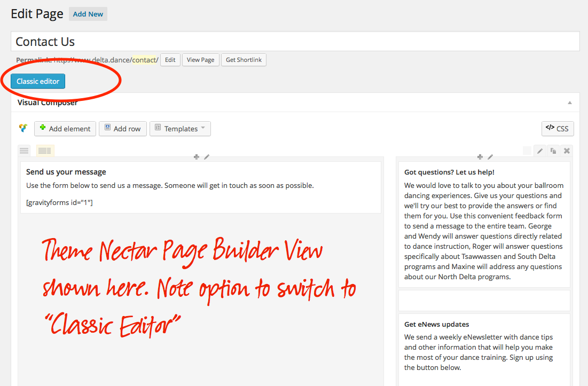This screenshot has width=588, height=386.
Task: Switch to the Classic editor
Action: 38,81
